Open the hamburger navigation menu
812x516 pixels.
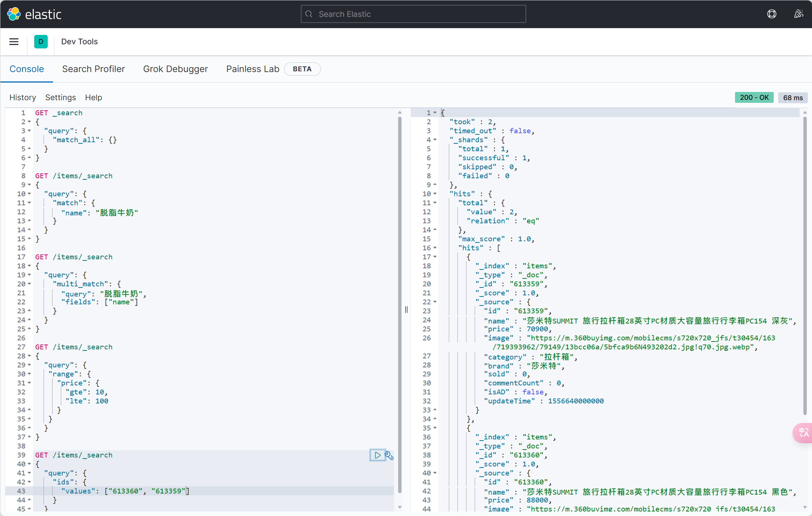click(x=14, y=42)
